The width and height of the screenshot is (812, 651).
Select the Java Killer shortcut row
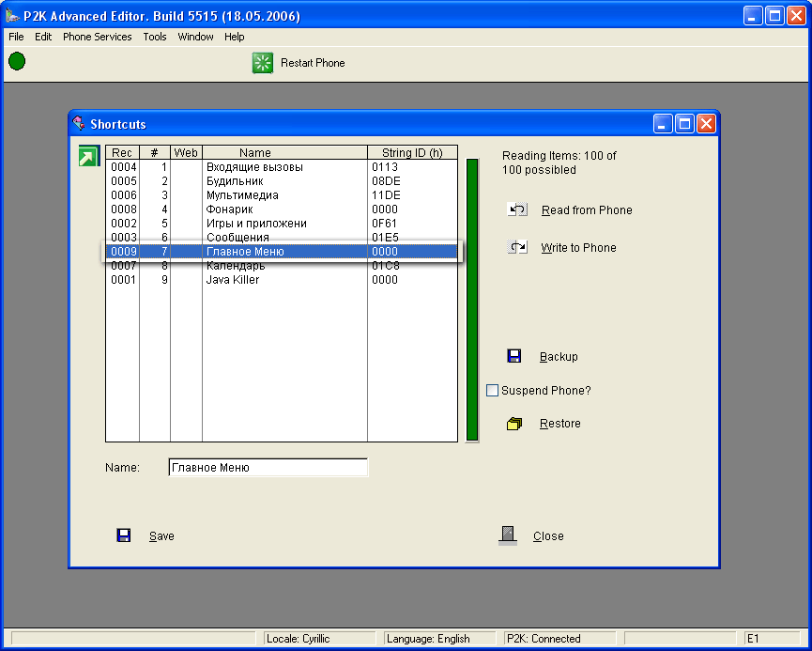pyautogui.click(x=282, y=279)
